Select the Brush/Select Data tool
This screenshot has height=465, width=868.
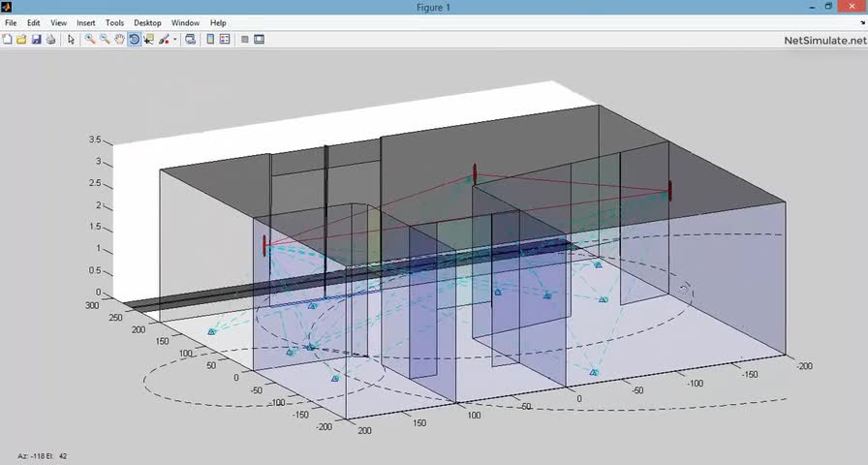tap(164, 40)
